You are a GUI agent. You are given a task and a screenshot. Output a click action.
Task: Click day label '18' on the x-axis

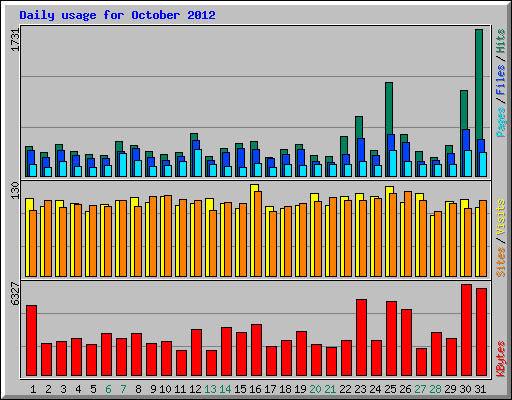(x=285, y=389)
